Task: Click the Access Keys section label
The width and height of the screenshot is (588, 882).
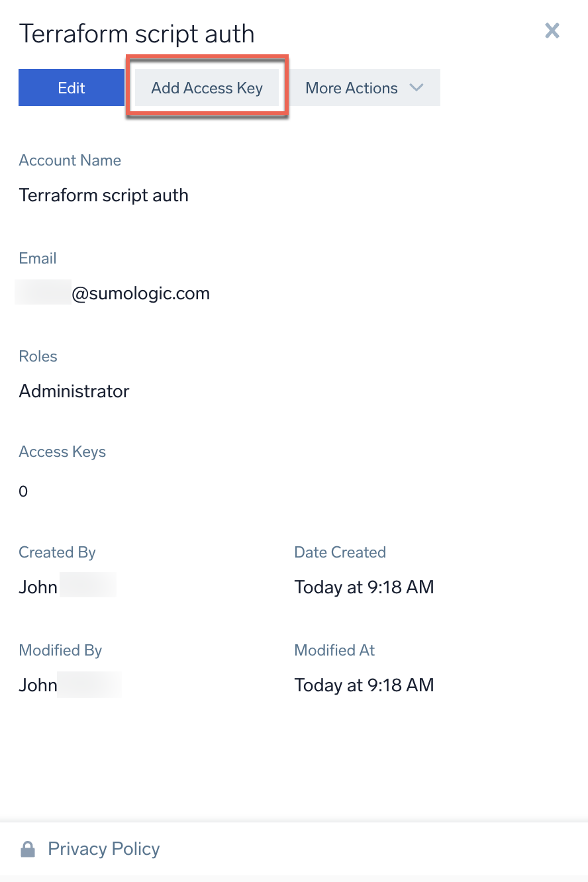Action: [x=62, y=452]
